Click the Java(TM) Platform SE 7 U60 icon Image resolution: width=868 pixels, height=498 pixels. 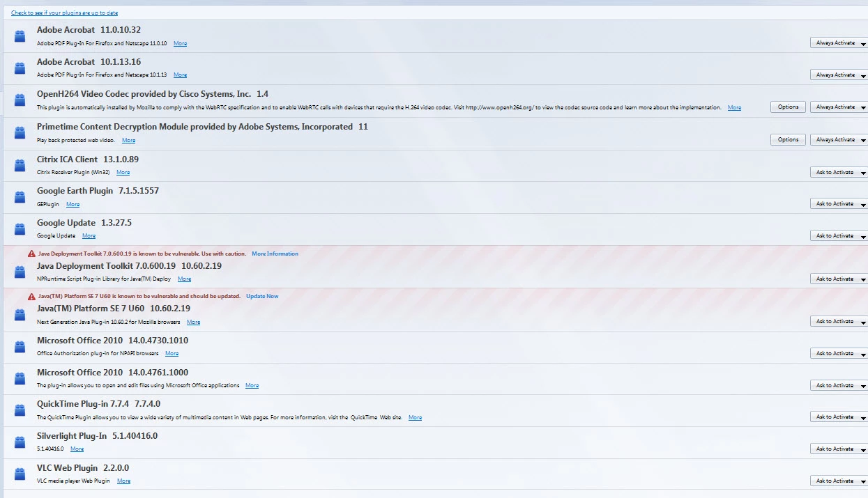(20, 315)
